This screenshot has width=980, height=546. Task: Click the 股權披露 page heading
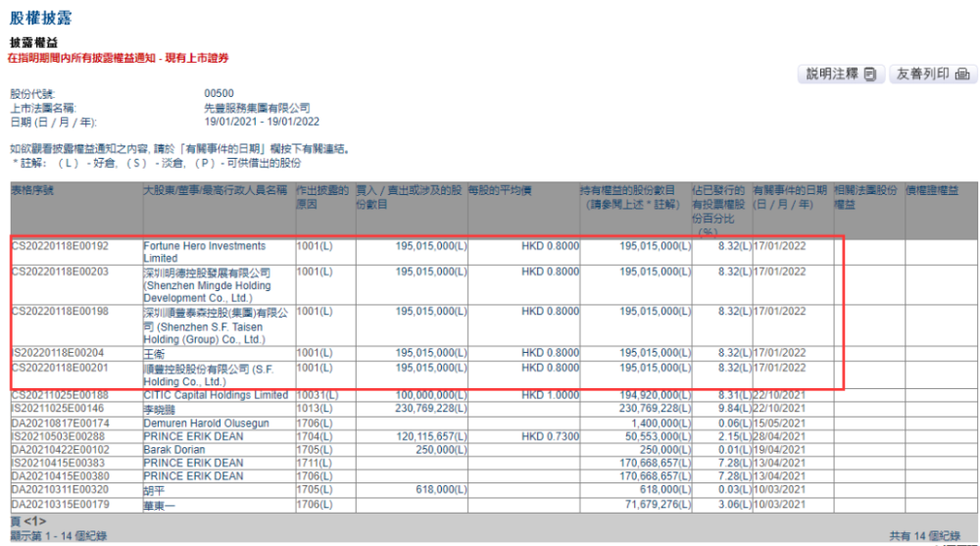pyautogui.click(x=40, y=19)
